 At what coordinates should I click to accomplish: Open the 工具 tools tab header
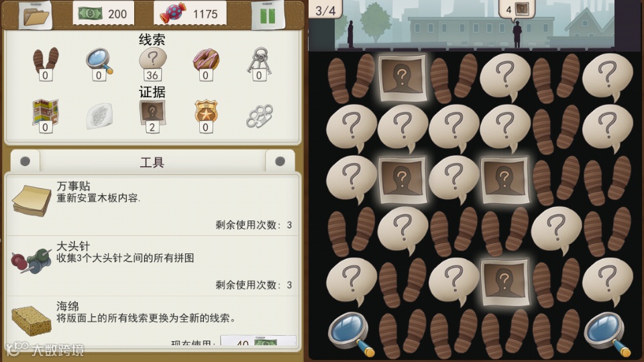pyautogui.click(x=152, y=162)
